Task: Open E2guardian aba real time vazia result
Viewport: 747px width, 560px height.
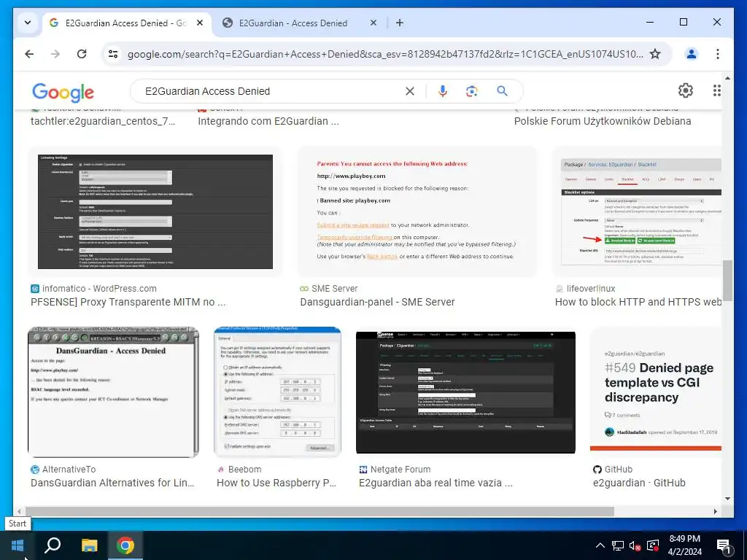Action: coord(436,483)
